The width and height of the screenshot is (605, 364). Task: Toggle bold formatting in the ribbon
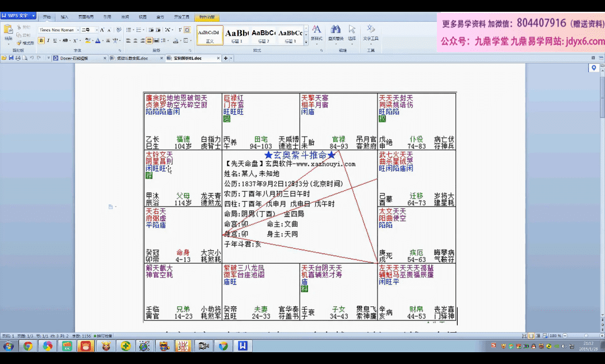(x=41, y=40)
